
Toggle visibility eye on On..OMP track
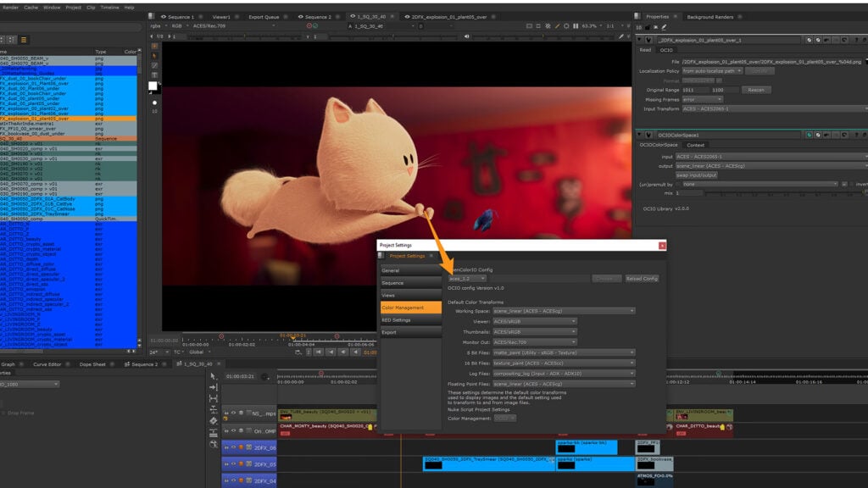tap(233, 430)
